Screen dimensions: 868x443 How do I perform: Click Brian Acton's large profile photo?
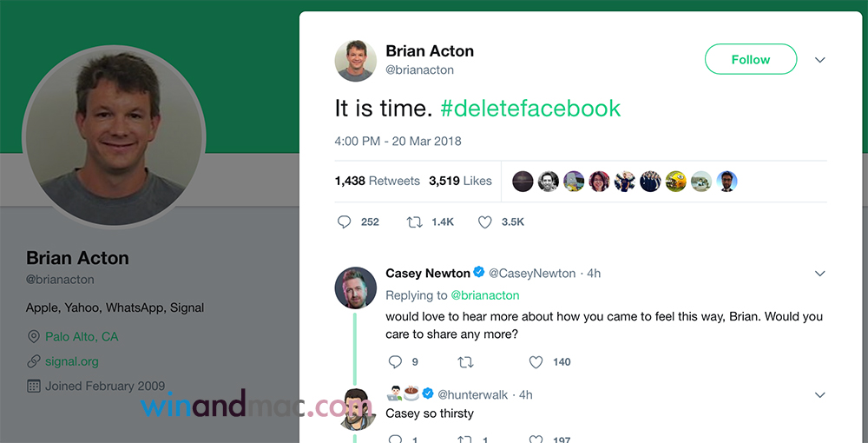tap(114, 135)
